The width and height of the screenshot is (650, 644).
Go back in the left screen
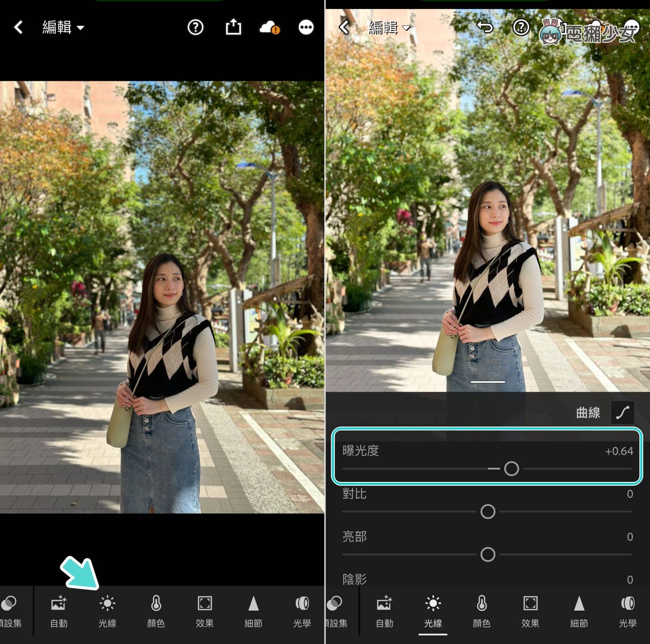click(18, 28)
